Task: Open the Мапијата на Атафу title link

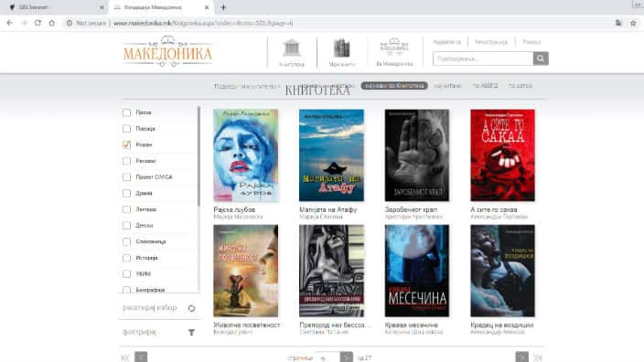Action: [x=328, y=209]
